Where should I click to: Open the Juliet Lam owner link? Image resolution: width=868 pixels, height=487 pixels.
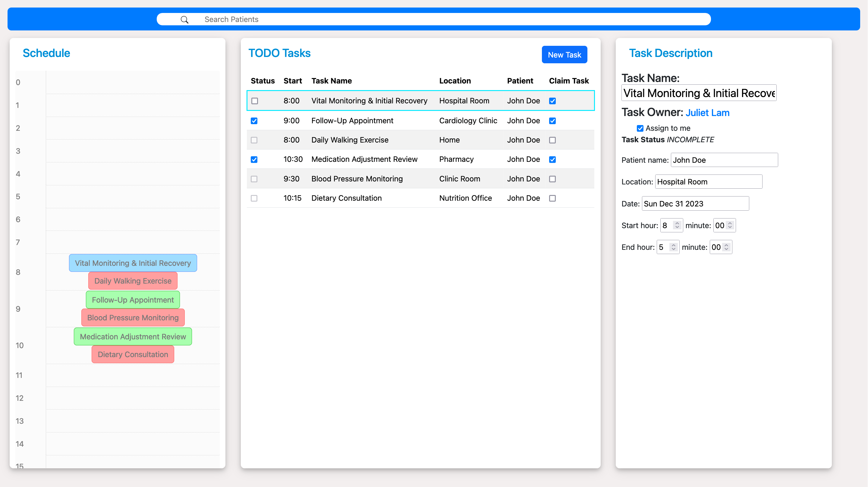tap(707, 113)
